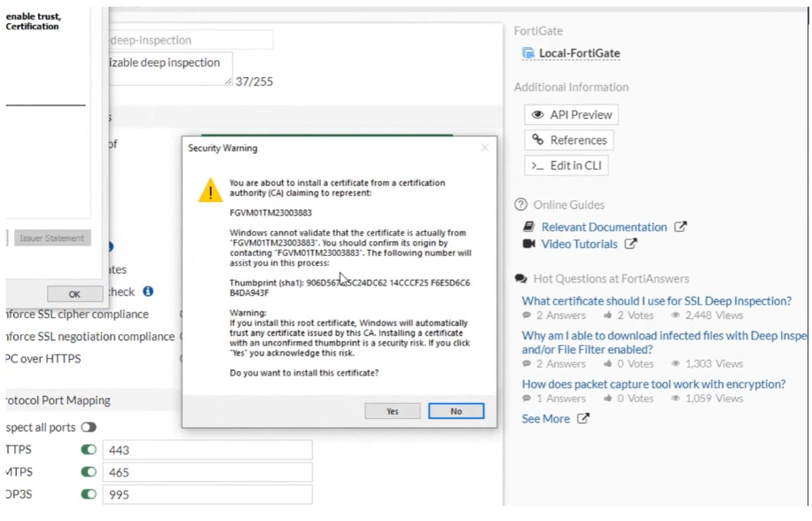Click the Enforce SSL cipher compliance label
This screenshot has height=521, width=812.
(76, 314)
